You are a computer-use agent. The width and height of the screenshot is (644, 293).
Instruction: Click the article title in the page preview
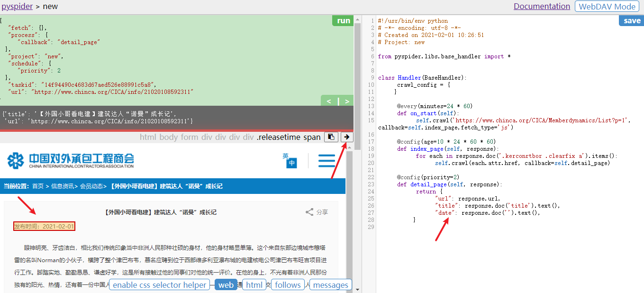160,212
